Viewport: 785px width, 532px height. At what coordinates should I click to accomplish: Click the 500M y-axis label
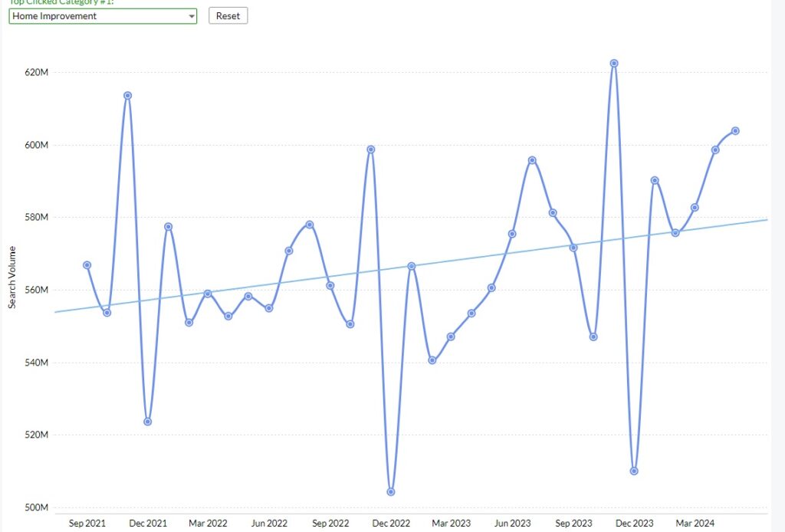pyautogui.click(x=38, y=507)
